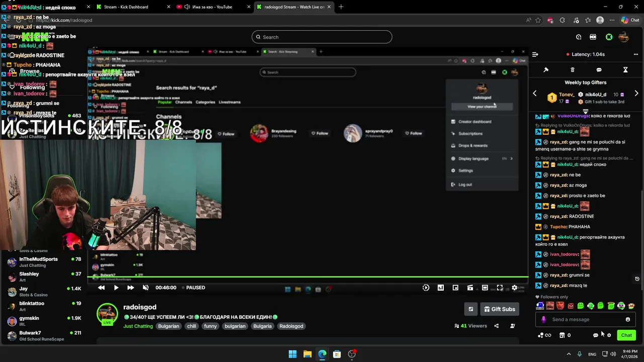The height and width of the screenshot is (362, 644).
Task: Open the OBS icon in taskbar
Action: (x=352, y=354)
